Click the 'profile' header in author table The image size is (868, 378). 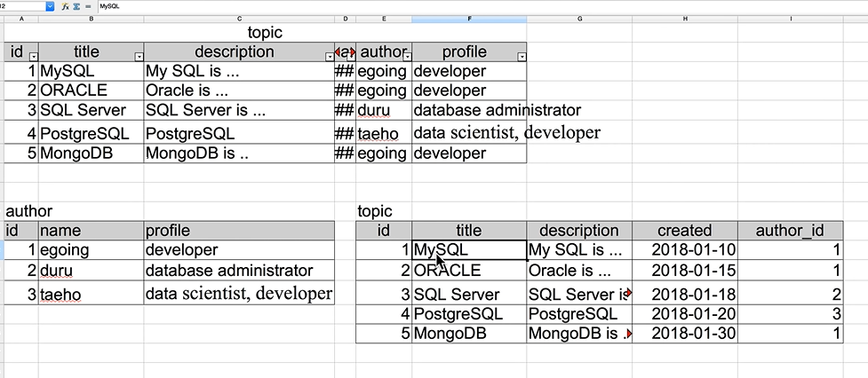tap(239, 231)
